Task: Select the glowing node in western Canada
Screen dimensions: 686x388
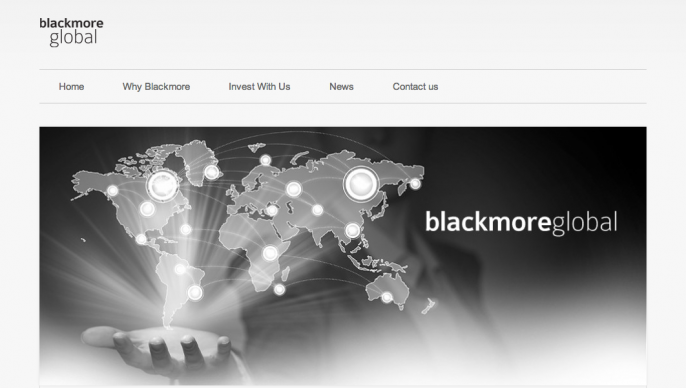Action: point(112,191)
